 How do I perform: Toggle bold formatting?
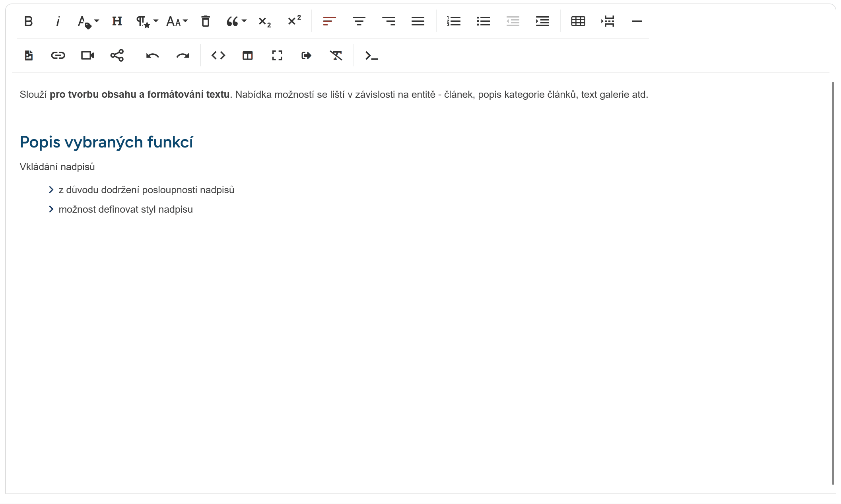(28, 21)
